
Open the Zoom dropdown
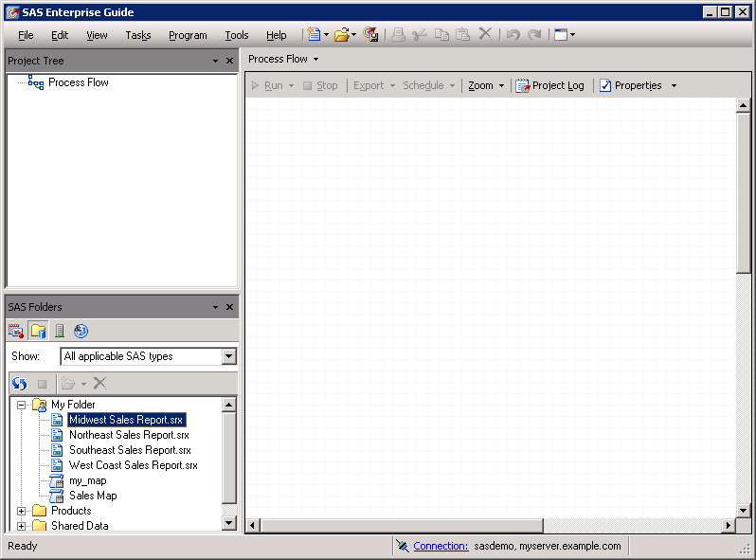(x=486, y=85)
